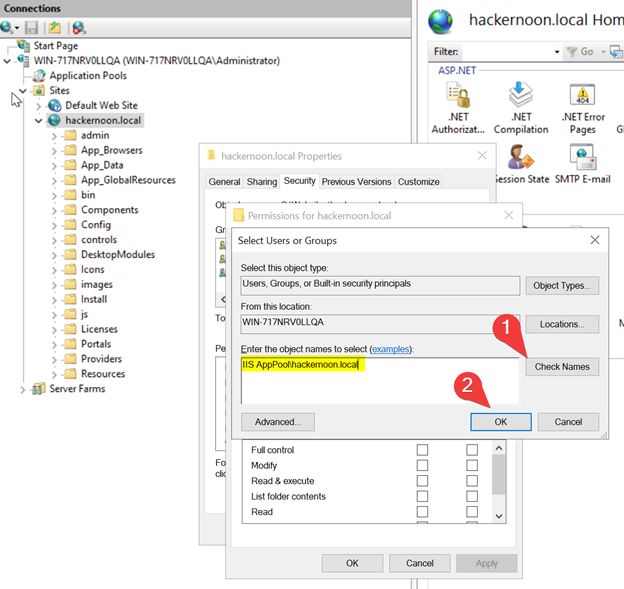Viewport: 624px width, 589px height.
Task: Tick Allow checkbox for Full control
Action: pos(422,450)
